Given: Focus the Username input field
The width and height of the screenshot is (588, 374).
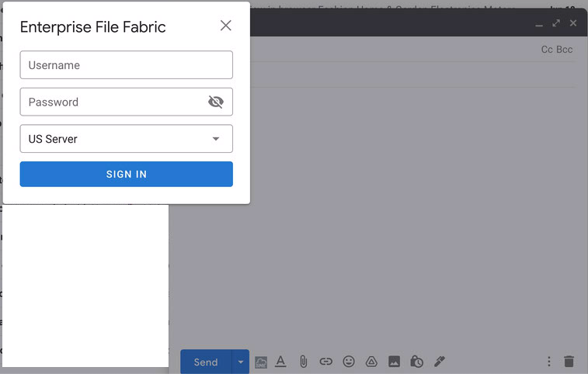Looking at the screenshot, I should (127, 65).
